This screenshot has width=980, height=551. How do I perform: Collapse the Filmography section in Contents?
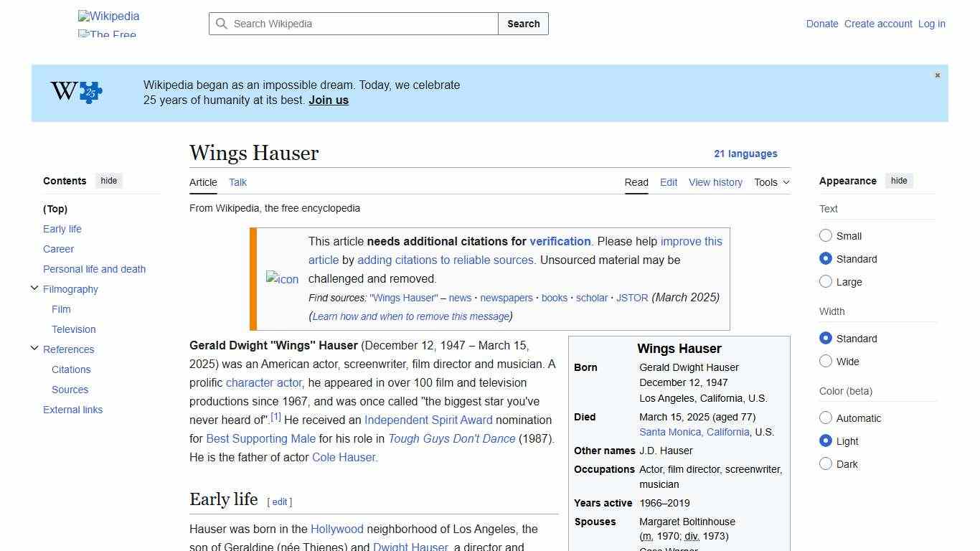click(34, 288)
